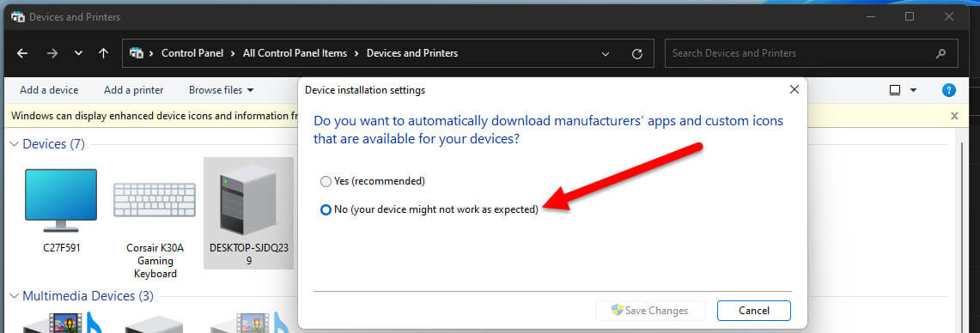Click Save Changes button
The height and width of the screenshot is (333, 980).
pyautogui.click(x=650, y=311)
